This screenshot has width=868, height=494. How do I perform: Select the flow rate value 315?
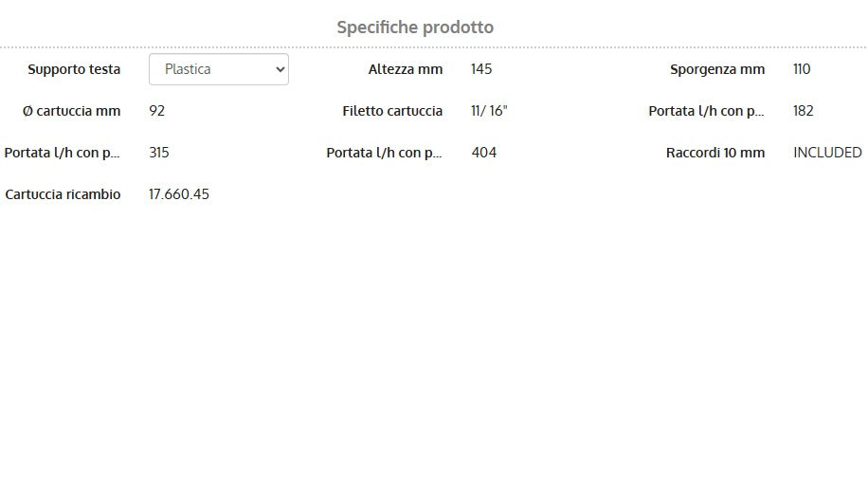[159, 153]
